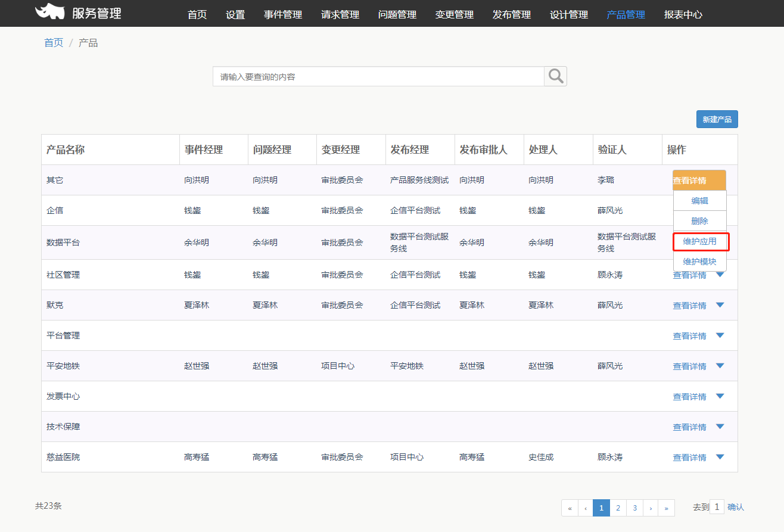Open 查看详情 link for 平台管理
This screenshot has width=784, height=532.
(x=690, y=336)
